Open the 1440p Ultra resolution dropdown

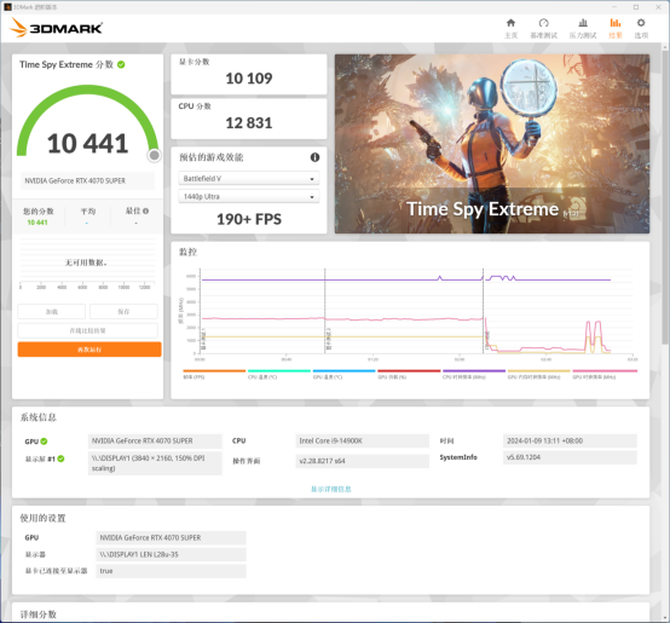tap(249, 197)
